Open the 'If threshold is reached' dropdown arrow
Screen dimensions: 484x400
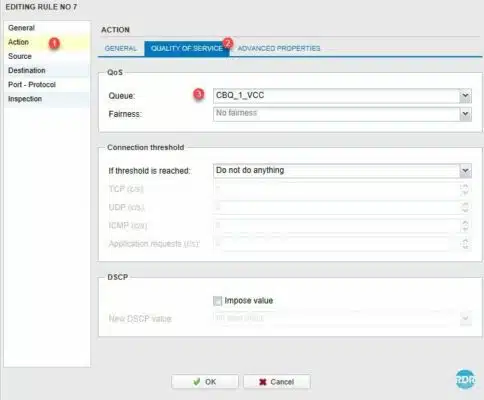[x=465, y=171]
